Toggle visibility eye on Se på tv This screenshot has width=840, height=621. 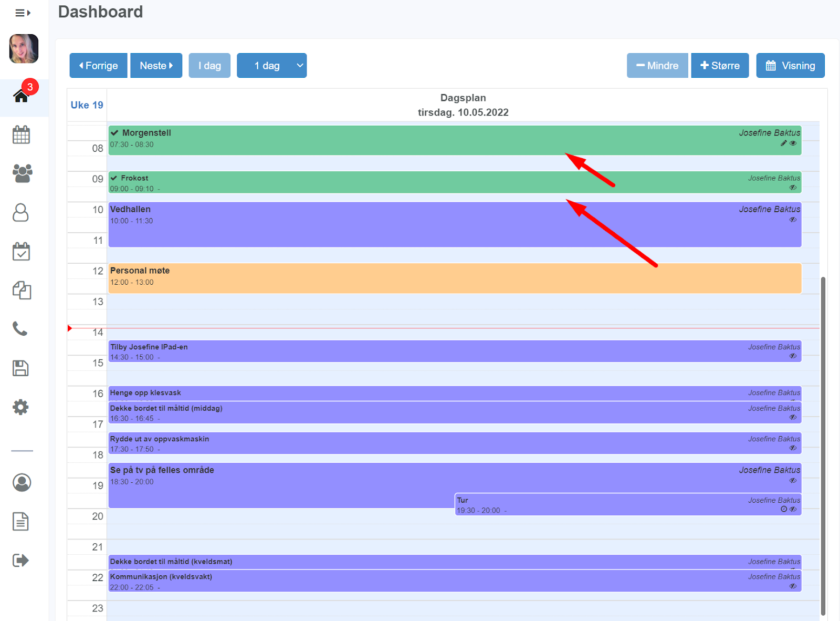(x=793, y=481)
